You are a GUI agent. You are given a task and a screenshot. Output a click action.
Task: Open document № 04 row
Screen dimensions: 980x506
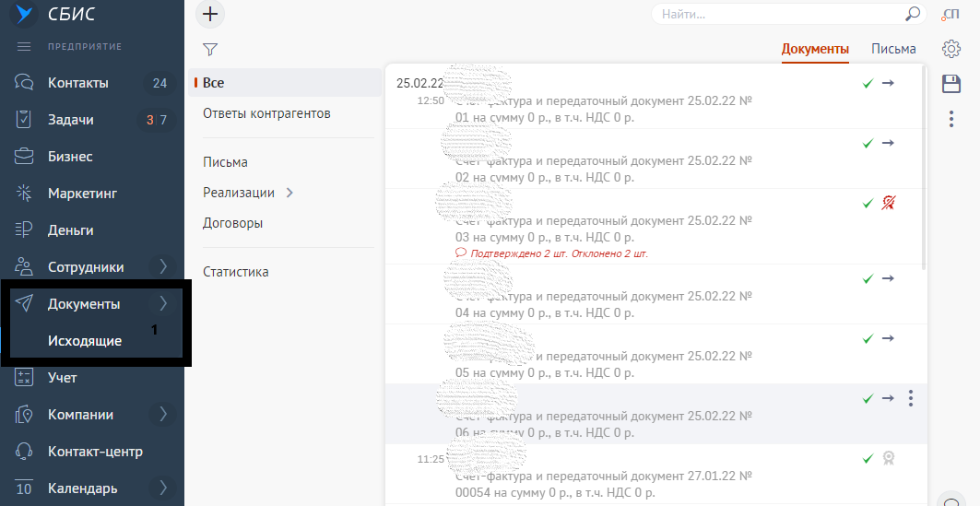[655, 294]
